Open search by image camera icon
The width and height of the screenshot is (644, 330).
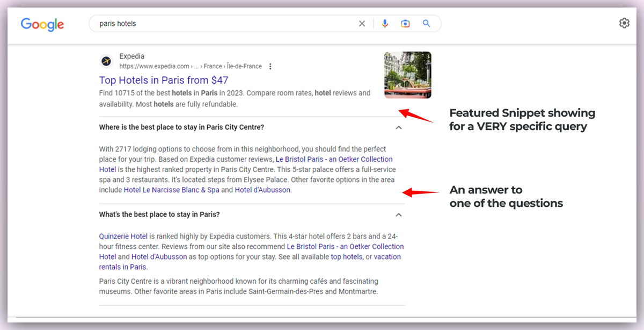pos(405,24)
